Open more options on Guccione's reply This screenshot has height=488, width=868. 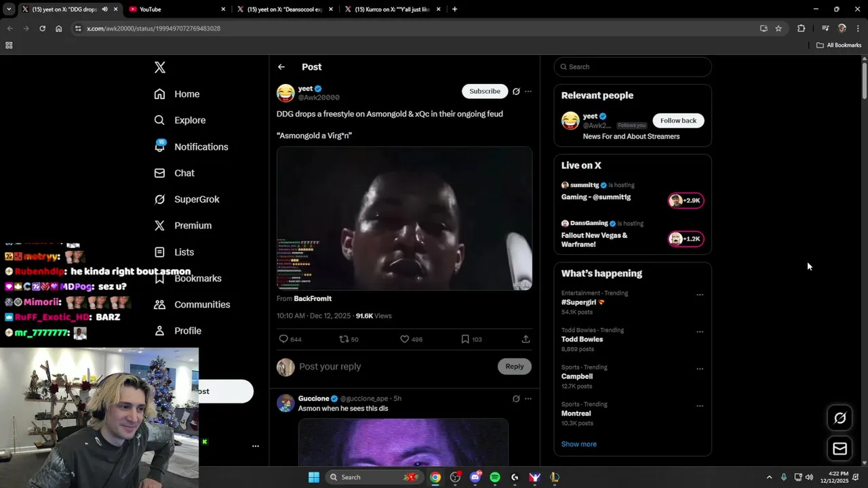click(528, 399)
